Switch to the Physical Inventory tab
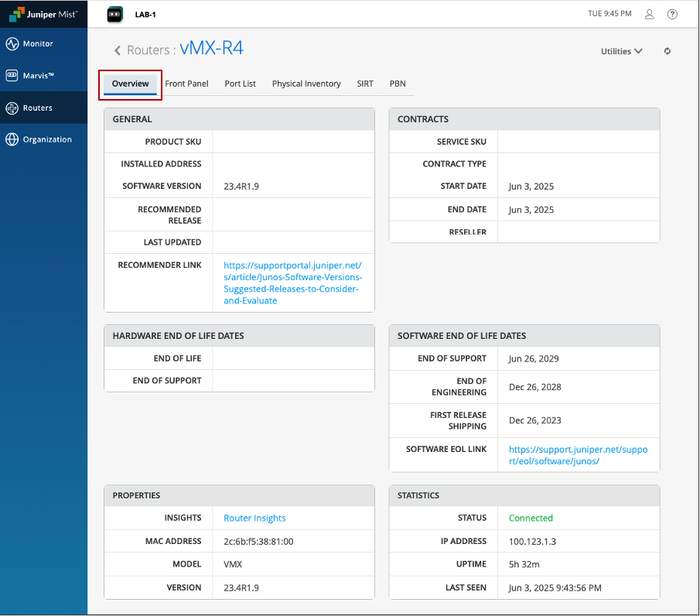Image resolution: width=700 pixels, height=616 pixels. pyautogui.click(x=306, y=84)
